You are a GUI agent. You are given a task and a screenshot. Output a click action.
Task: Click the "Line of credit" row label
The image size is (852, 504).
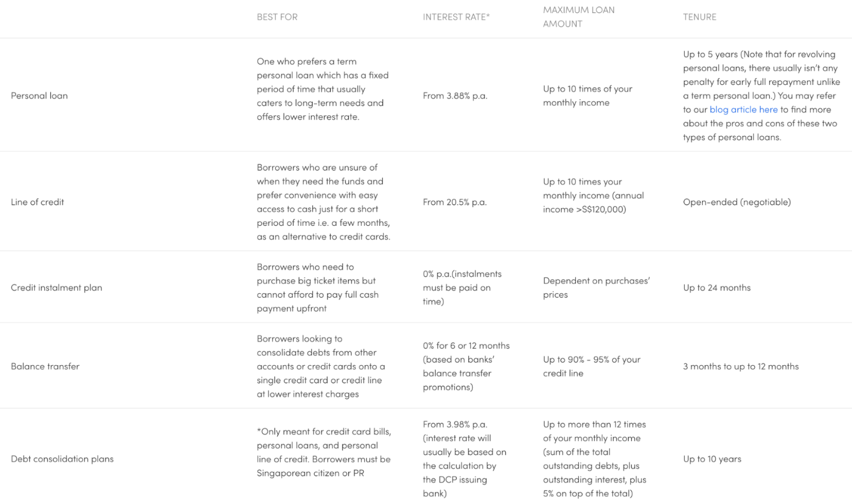[x=37, y=202]
